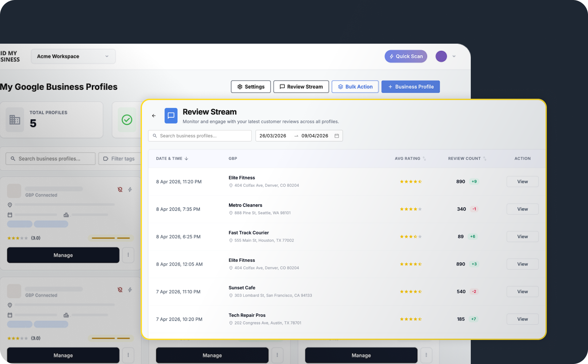View Elite Fitness 12:05 AM review
Screen dimensions: 588x364
(x=523, y=264)
